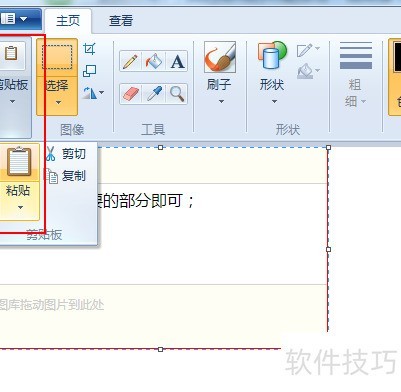The width and height of the screenshot is (401, 392).
Task: Click the line thickness 粗细 icon
Action: (x=356, y=56)
